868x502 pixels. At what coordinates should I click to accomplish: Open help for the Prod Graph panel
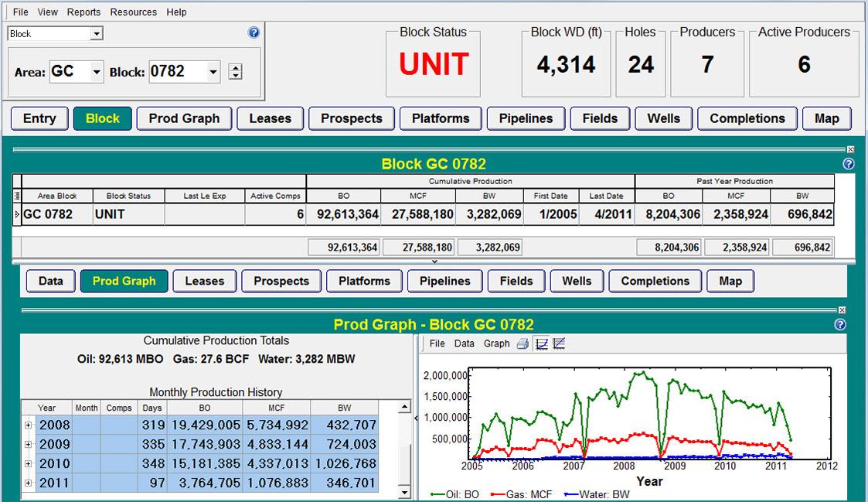(x=840, y=325)
